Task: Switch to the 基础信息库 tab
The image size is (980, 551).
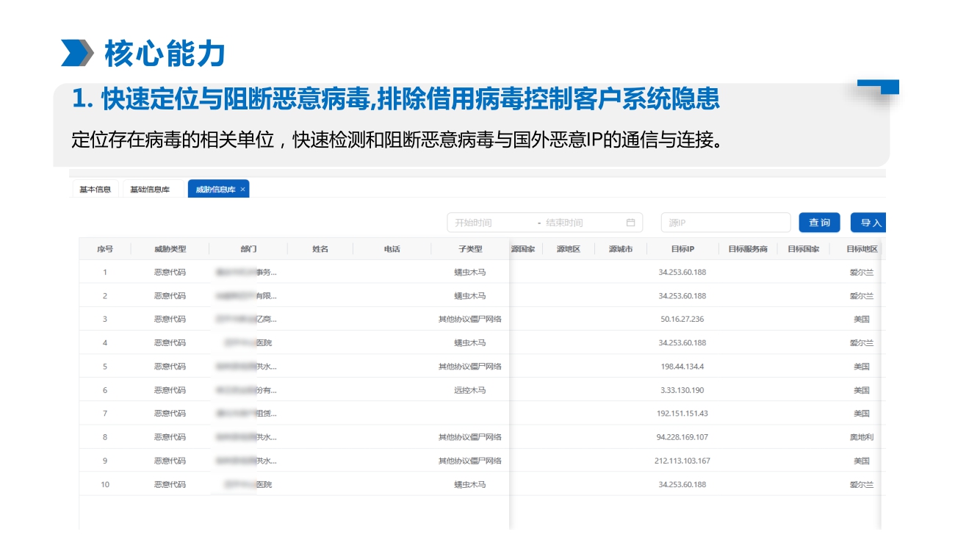Action: click(x=150, y=190)
